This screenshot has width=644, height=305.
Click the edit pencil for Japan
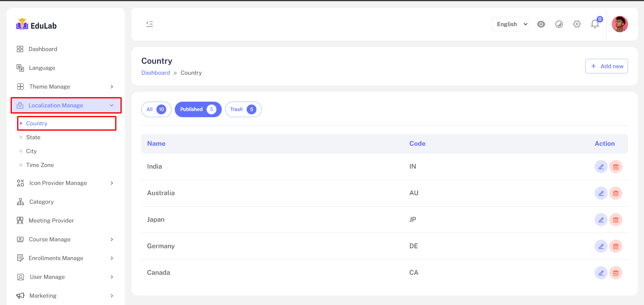601,220
